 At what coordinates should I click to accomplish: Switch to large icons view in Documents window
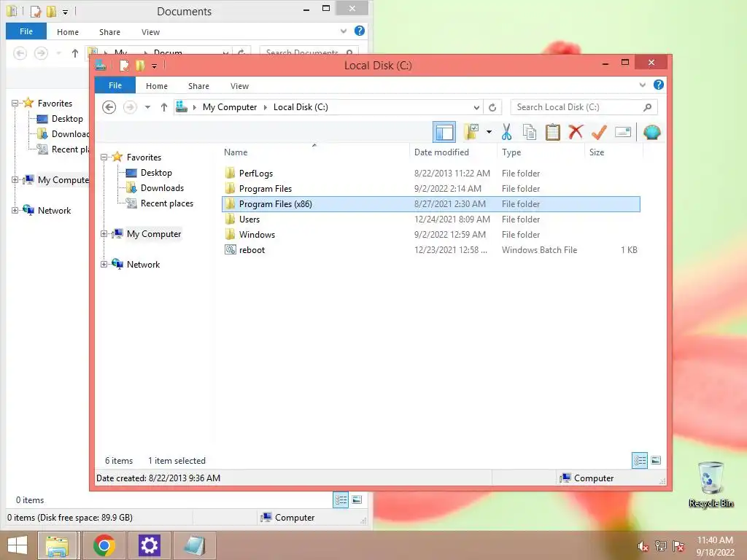click(357, 500)
